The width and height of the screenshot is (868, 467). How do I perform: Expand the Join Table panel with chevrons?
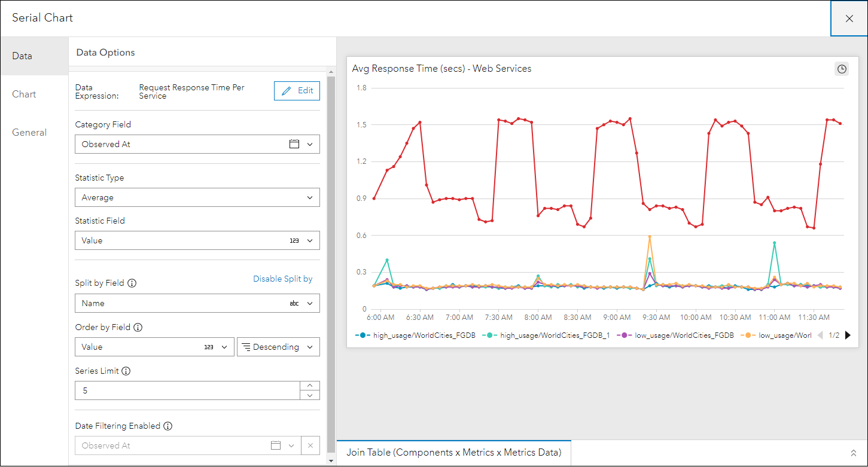854,453
